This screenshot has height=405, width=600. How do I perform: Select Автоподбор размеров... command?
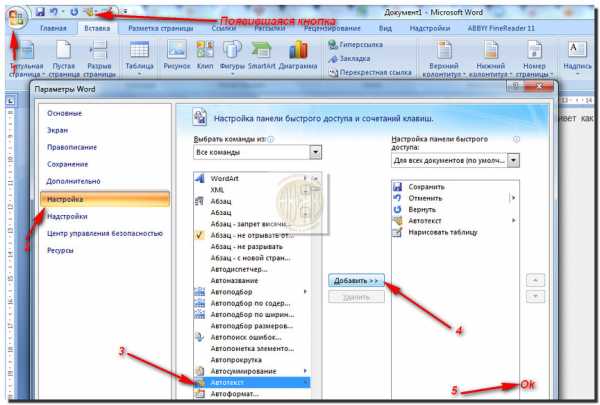coord(252,326)
